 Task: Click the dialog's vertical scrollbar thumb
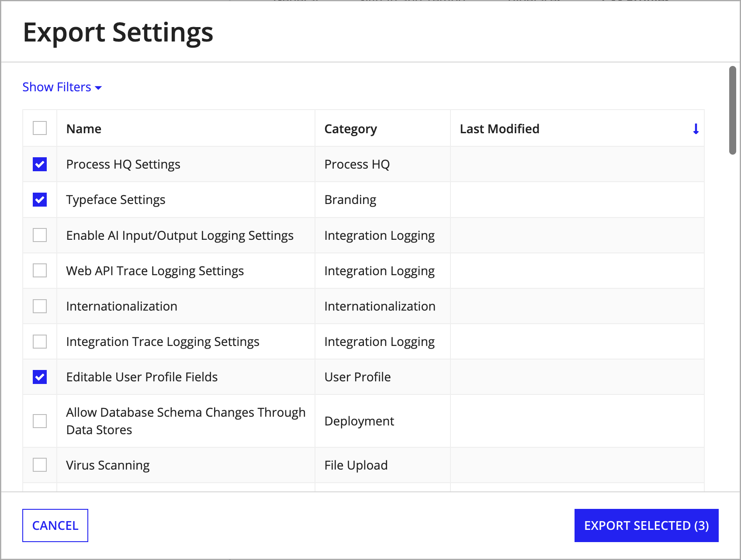tap(733, 110)
